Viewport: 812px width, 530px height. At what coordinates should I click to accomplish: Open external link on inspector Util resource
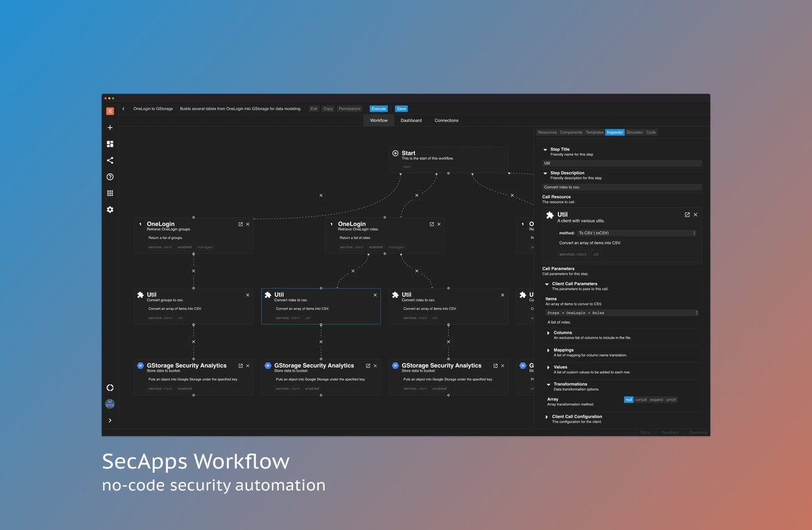687,215
